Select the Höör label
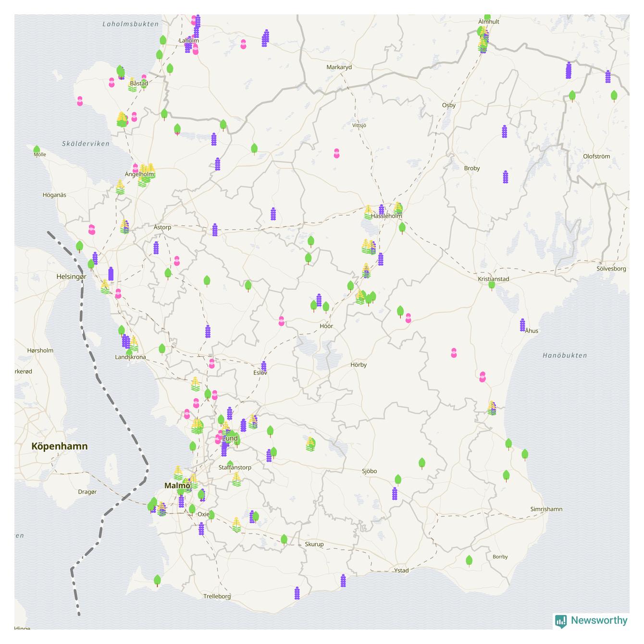This screenshot has height=644, width=644. (x=326, y=326)
